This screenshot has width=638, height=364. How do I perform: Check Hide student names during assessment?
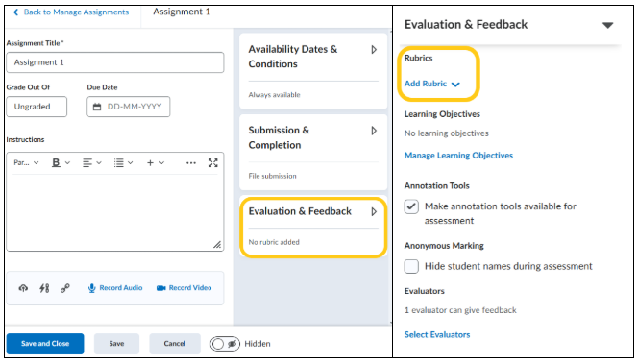[411, 266]
